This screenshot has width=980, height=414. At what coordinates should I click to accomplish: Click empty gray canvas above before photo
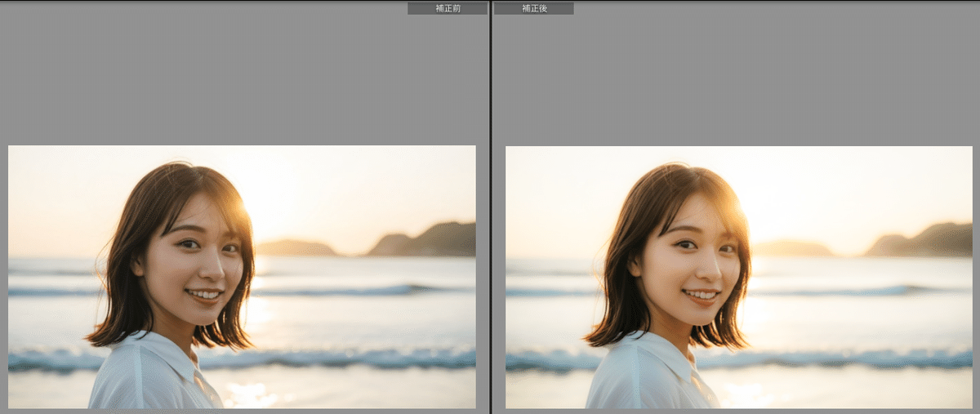(241, 78)
